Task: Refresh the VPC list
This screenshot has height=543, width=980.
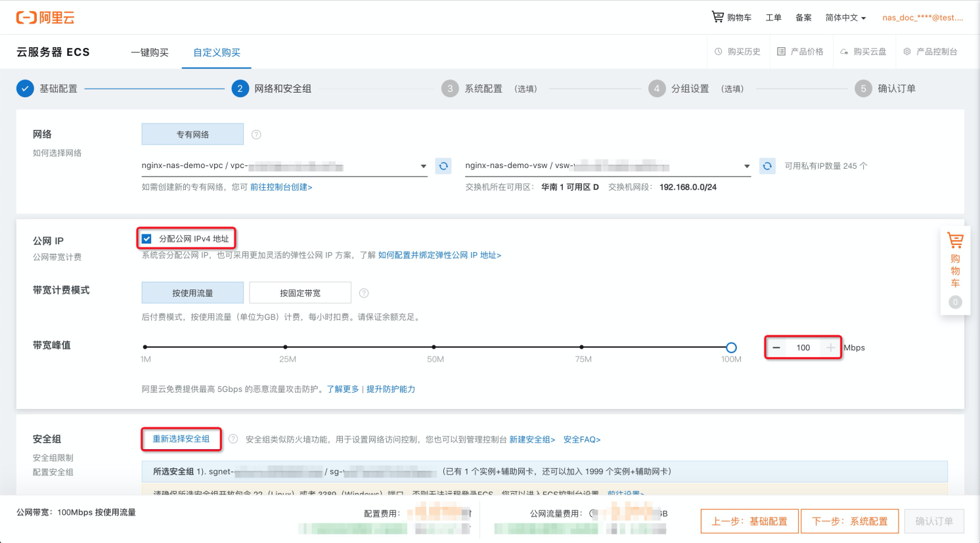Action: (x=443, y=166)
